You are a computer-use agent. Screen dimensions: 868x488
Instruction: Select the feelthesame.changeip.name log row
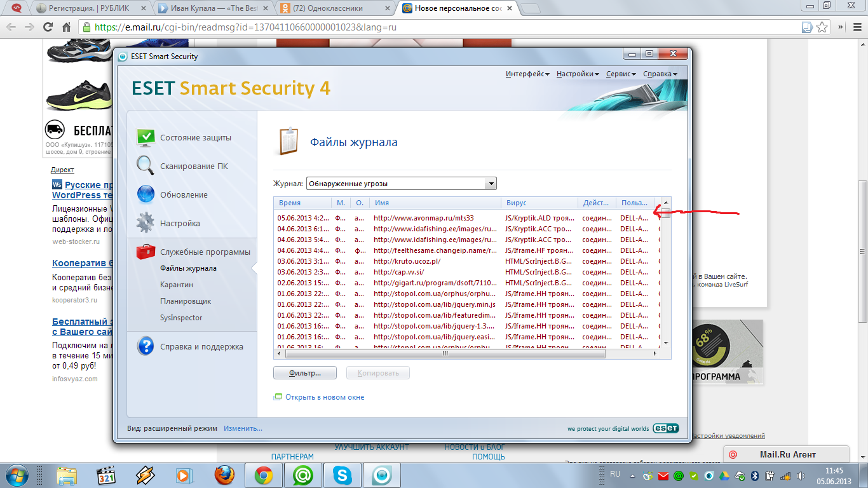pyautogui.click(x=467, y=250)
